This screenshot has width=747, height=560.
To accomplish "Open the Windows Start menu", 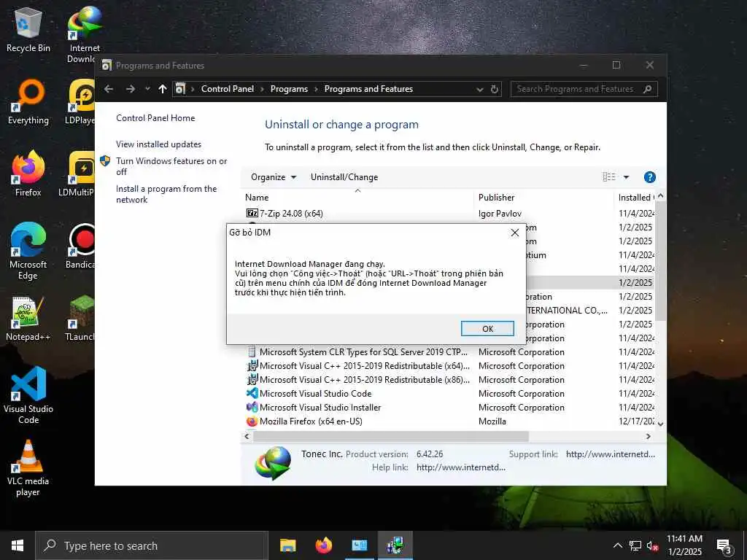I will coord(18,545).
